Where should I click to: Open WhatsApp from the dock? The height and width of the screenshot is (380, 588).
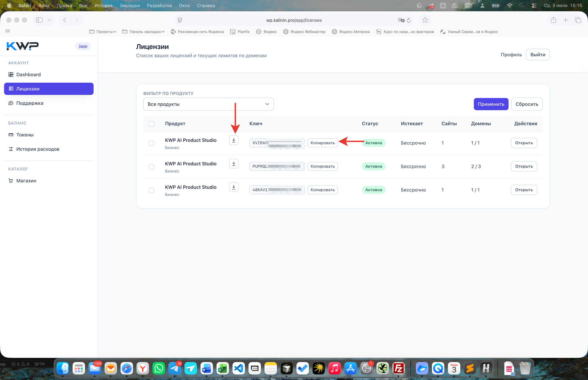coord(159,368)
